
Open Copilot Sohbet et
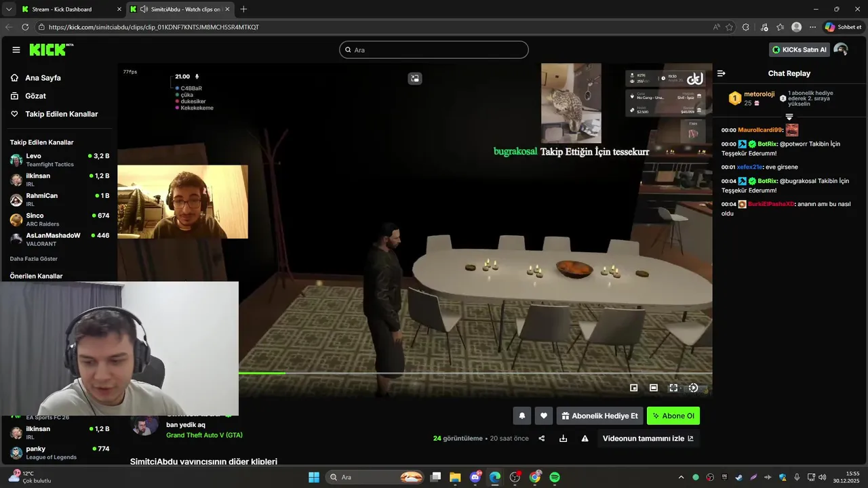[843, 27]
